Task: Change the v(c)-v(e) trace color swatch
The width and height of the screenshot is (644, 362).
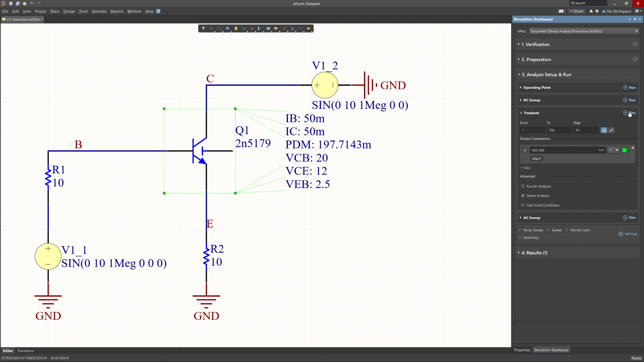Action: click(625, 150)
